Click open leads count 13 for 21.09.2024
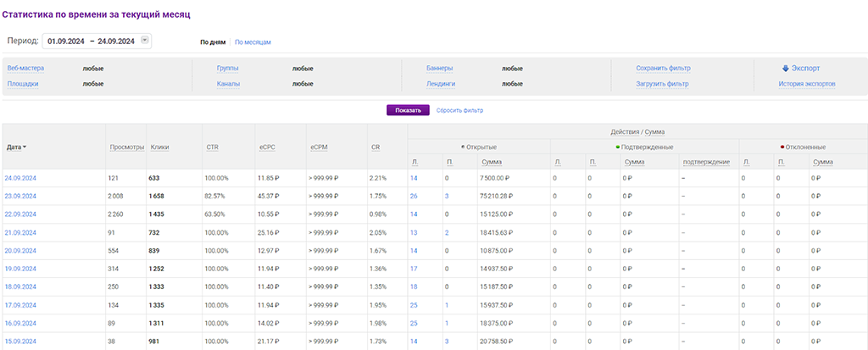The height and width of the screenshot is (350, 868). pyautogui.click(x=414, y=232)
